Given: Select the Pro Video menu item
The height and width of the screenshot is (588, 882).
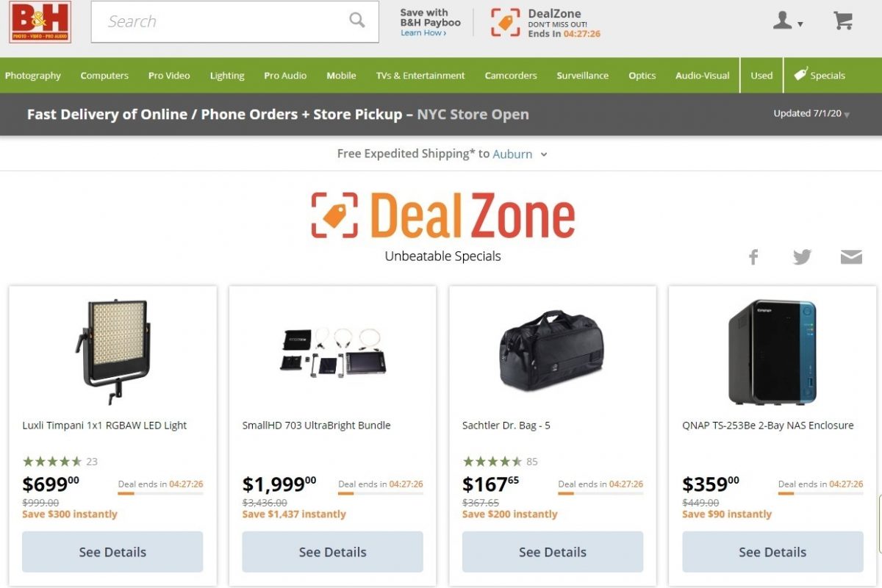Looking at the screenshot, I should 168,75.
